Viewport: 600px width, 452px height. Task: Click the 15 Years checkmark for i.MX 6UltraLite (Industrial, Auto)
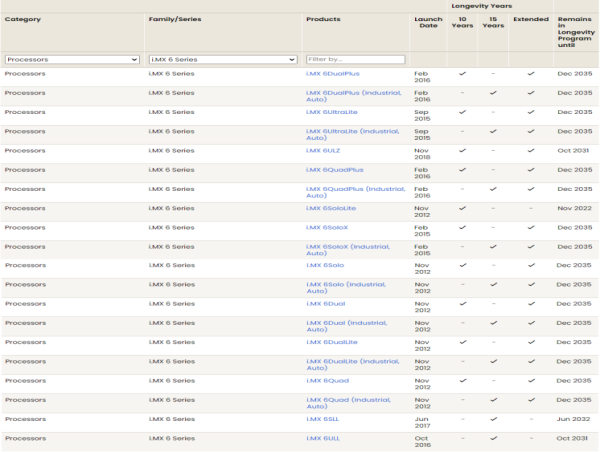click(x=493, y=131)
